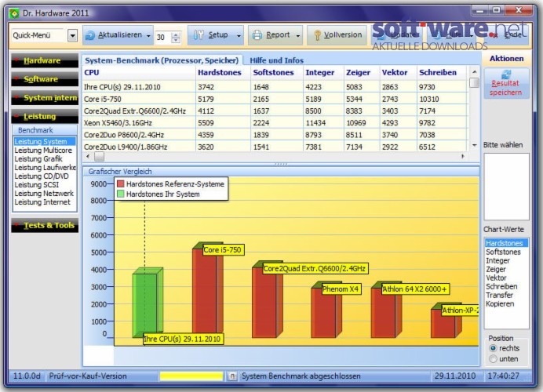Click the Report printer icon

[x=257, y=35]
